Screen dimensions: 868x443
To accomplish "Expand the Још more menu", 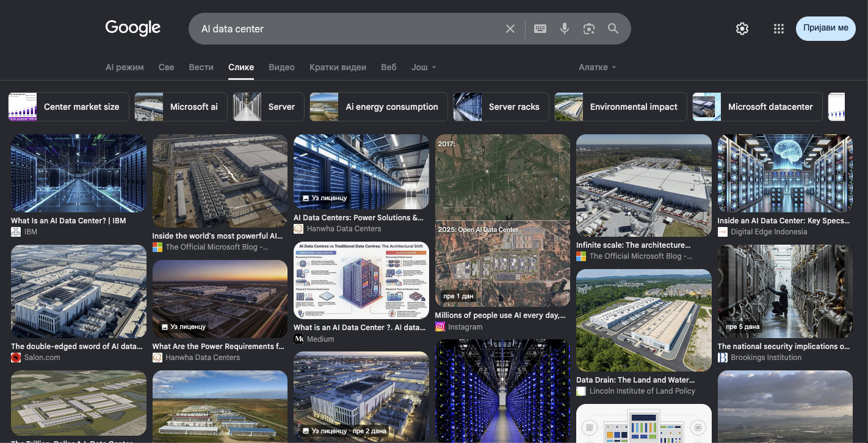I will 424,67.
